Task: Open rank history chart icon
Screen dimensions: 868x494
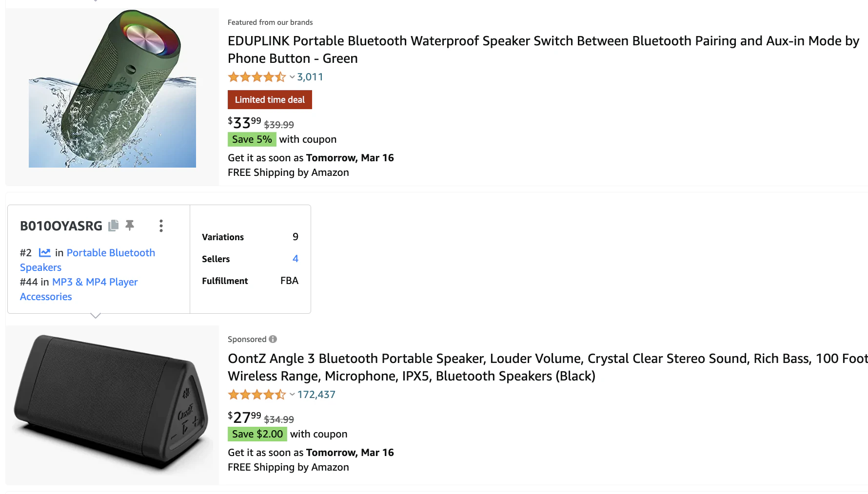Action: coord(44,252)
